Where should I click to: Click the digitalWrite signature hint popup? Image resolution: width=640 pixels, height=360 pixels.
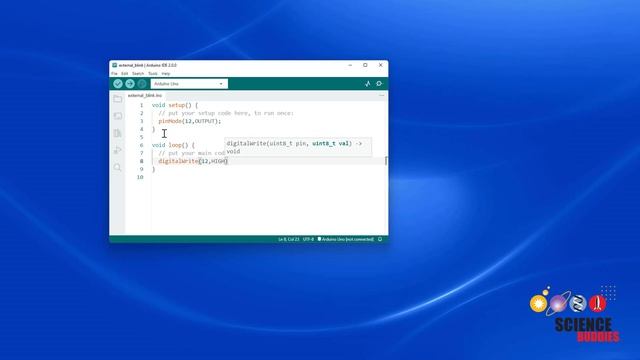click(x=298, y=147)
